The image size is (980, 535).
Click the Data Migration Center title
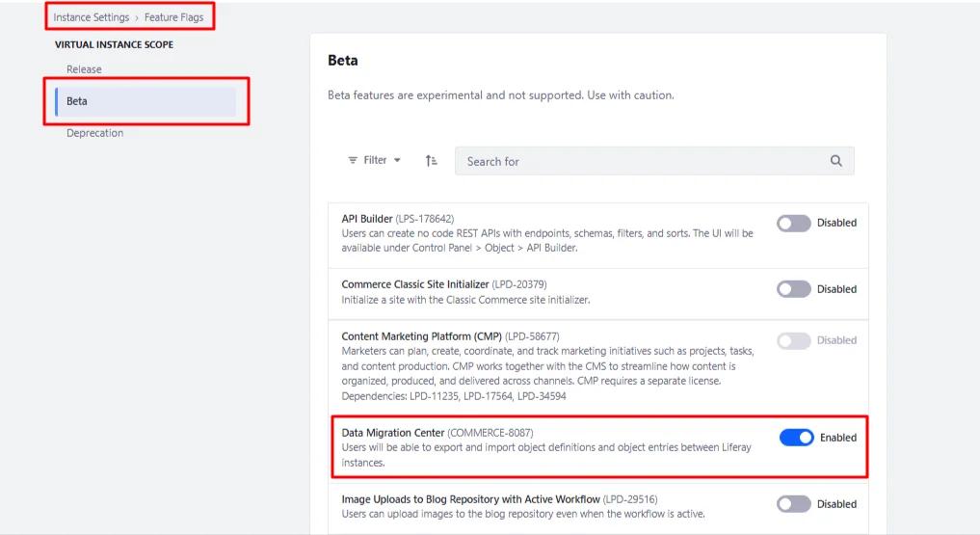pos(392,433)
